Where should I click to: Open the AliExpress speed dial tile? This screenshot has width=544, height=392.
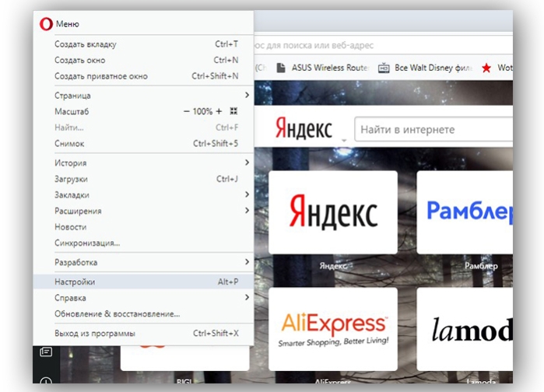point(333,329)
